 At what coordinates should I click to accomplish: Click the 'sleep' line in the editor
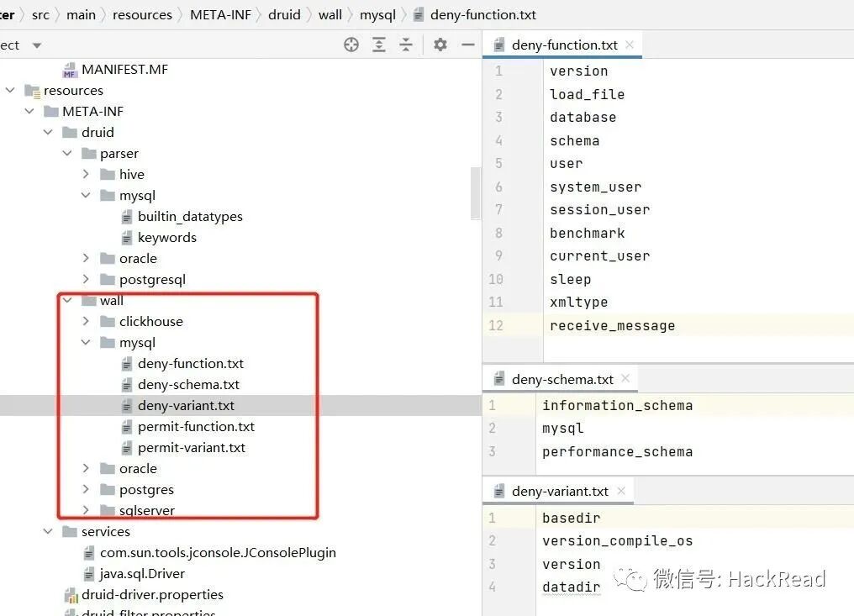570,279
